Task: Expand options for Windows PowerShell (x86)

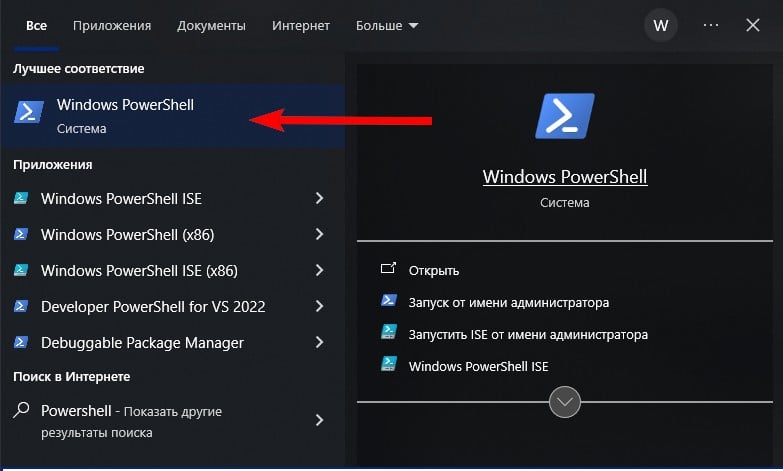Action: (x=319, y=235)
